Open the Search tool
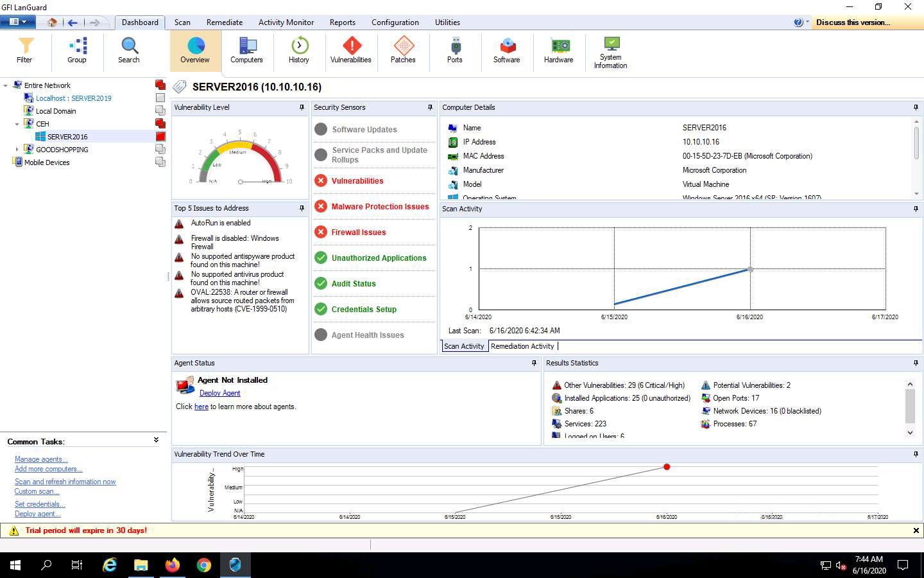924x578 pixels. pos(128,50)
